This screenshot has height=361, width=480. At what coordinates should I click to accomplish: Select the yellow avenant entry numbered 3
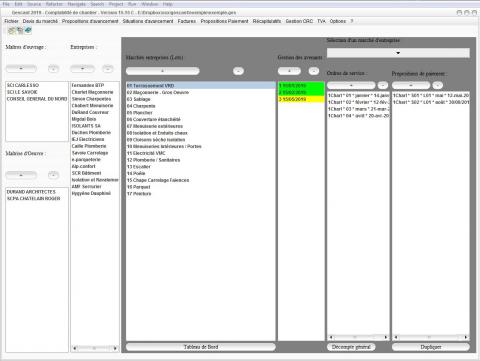tap(301, 99)
